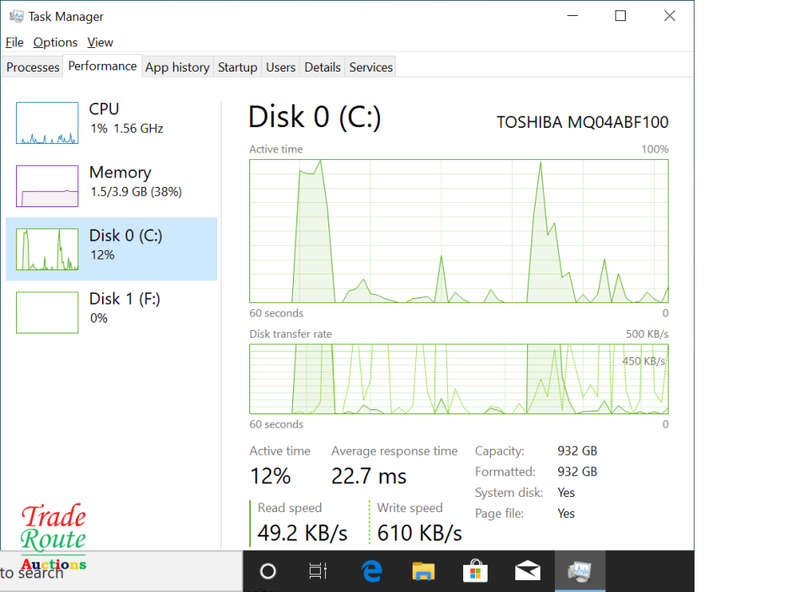Click the System disk Yes value

point(566,492)
